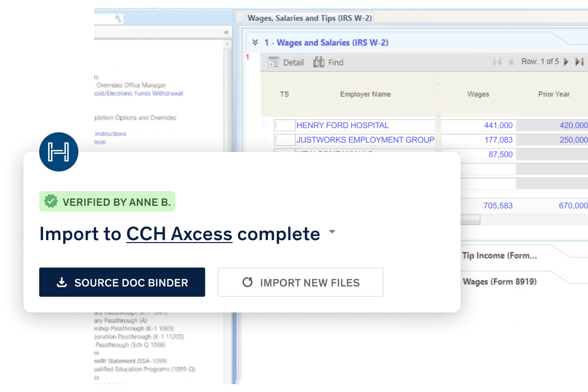Click the 'VERIFIED BY ANNE B.' badge
The image size is (588, 392).
point(107,201)
